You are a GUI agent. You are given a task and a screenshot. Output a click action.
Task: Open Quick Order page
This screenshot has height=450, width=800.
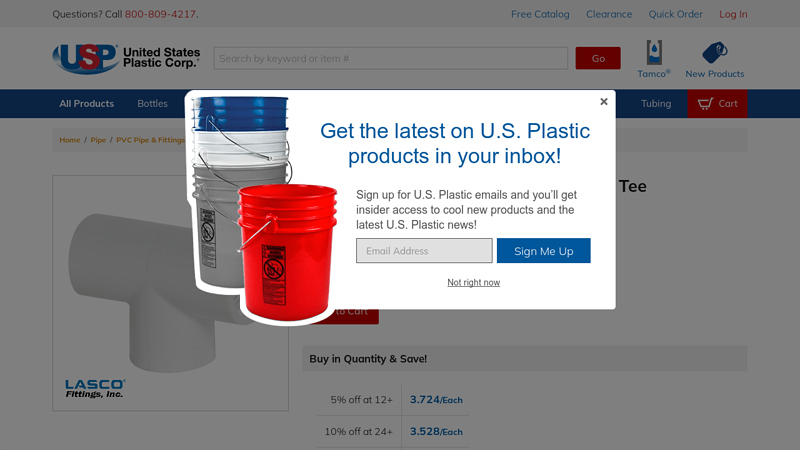coord(675,14)
